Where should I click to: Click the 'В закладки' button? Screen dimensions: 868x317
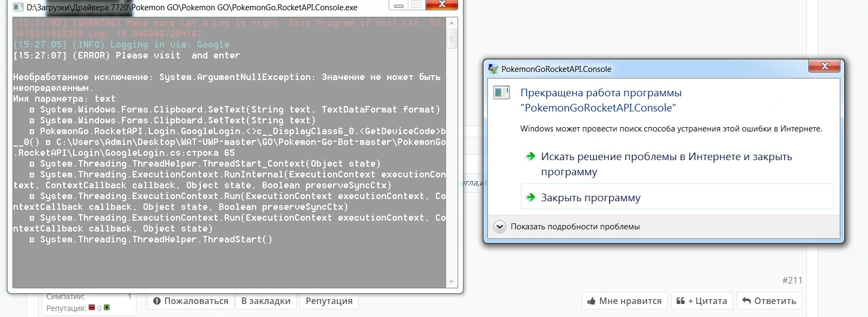(x=266, y=301)
